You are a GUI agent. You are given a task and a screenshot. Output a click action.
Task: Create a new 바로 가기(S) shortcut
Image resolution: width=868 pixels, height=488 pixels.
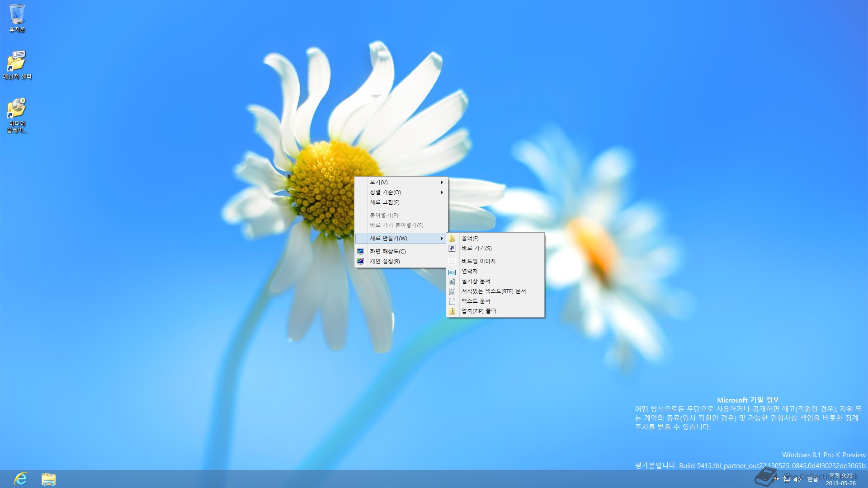tap(495, 248)
